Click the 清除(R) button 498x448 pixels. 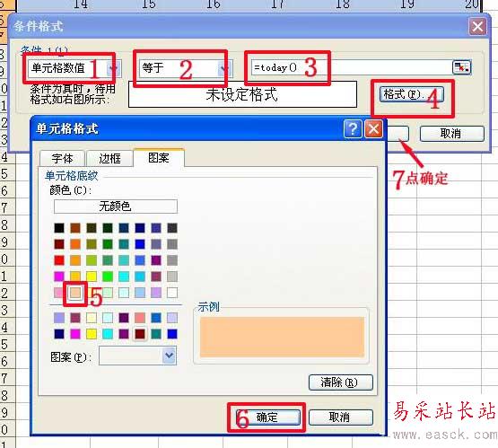point(340,382)
